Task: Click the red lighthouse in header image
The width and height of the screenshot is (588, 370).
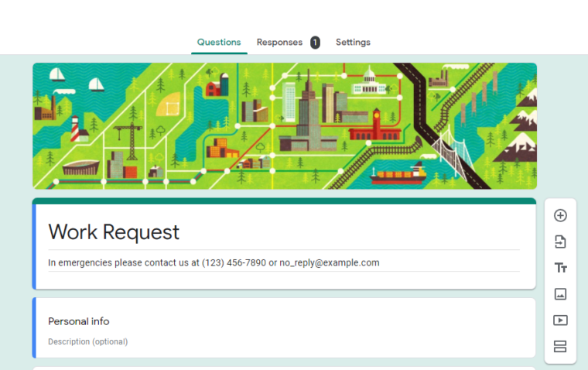Action: (75, 128)
